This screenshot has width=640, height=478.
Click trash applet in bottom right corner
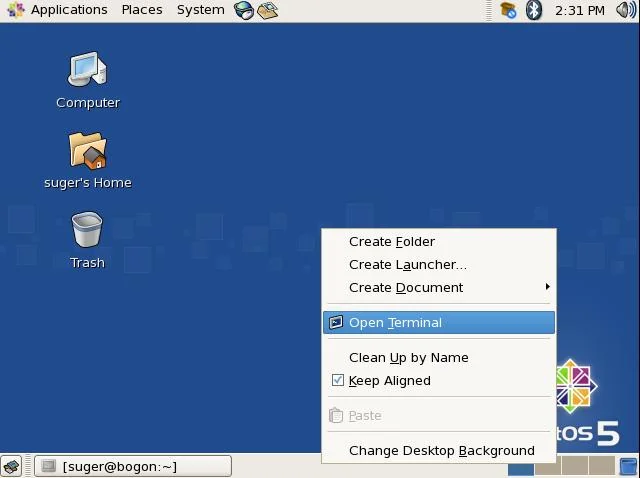click(629, 467)
